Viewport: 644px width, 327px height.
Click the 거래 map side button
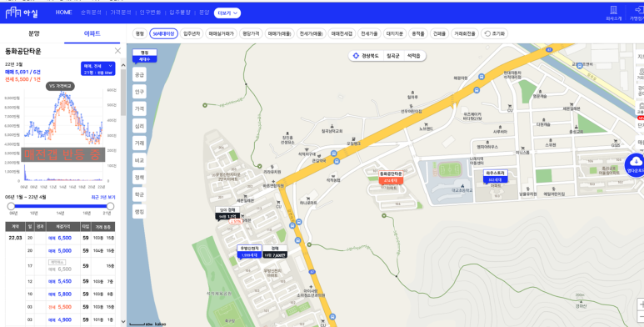pos(139,143)
